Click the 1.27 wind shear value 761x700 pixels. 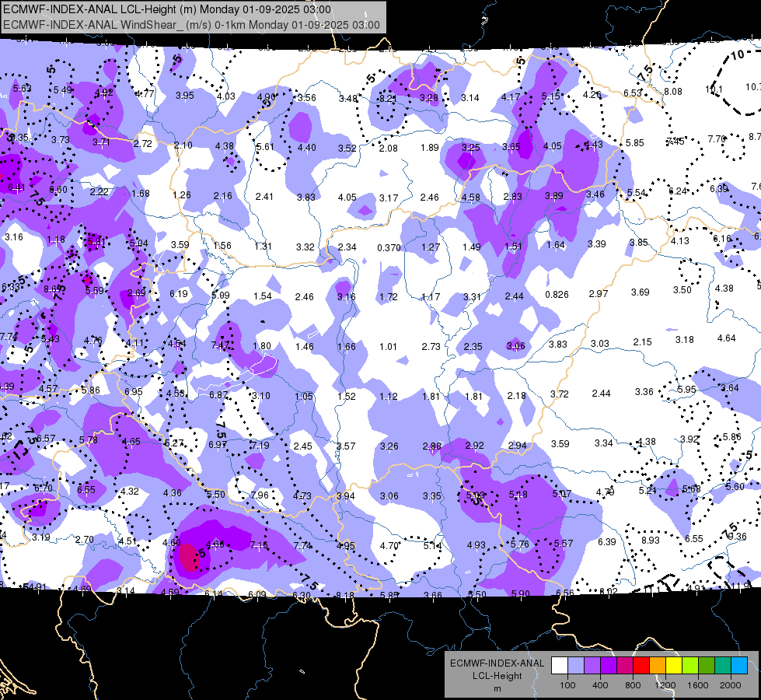pos(431,247)
